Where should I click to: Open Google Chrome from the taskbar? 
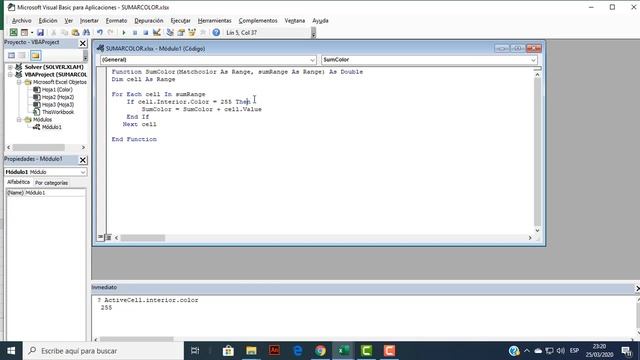(320, 351)
